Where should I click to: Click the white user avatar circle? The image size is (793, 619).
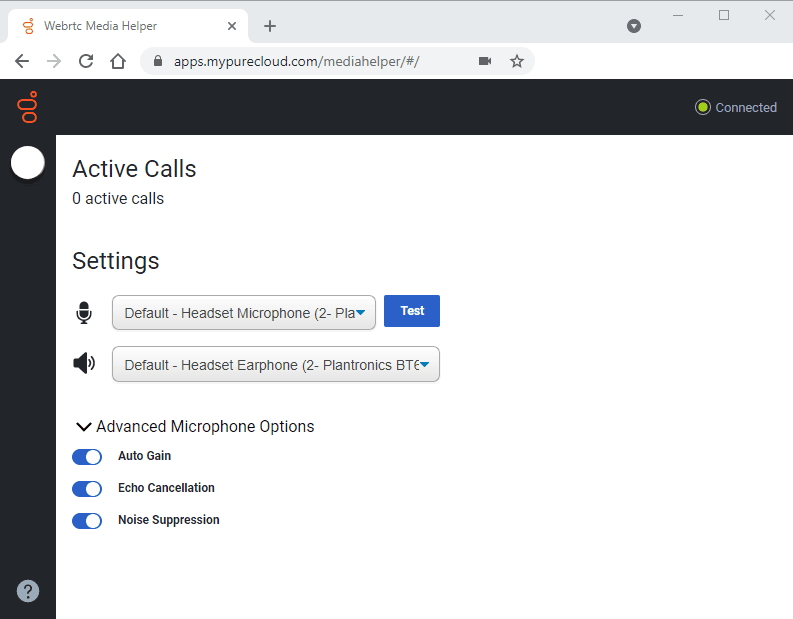click(x=28, y=163)
